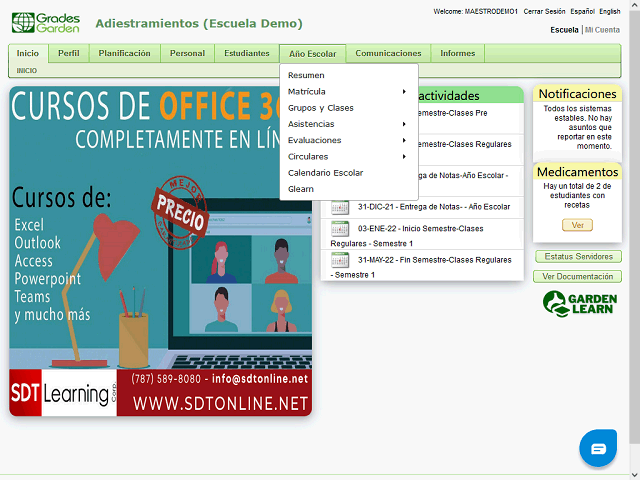Click calendar icon for 03-ENE-22 Inicio Semestre
Image resolution: width=640 pixels, height=480 pixels.
pos(340,229)
